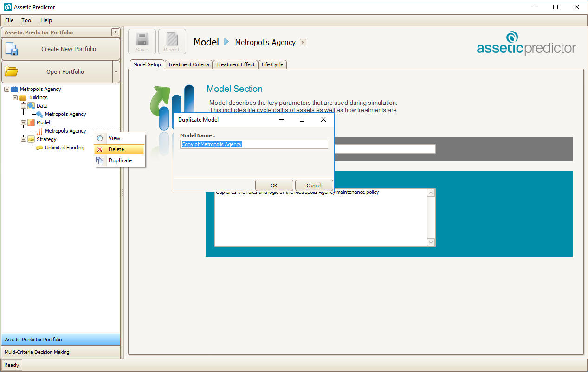Open the Life Cycle tab
The width and height of the screenshot is (588, 372).
click(272, 64)
